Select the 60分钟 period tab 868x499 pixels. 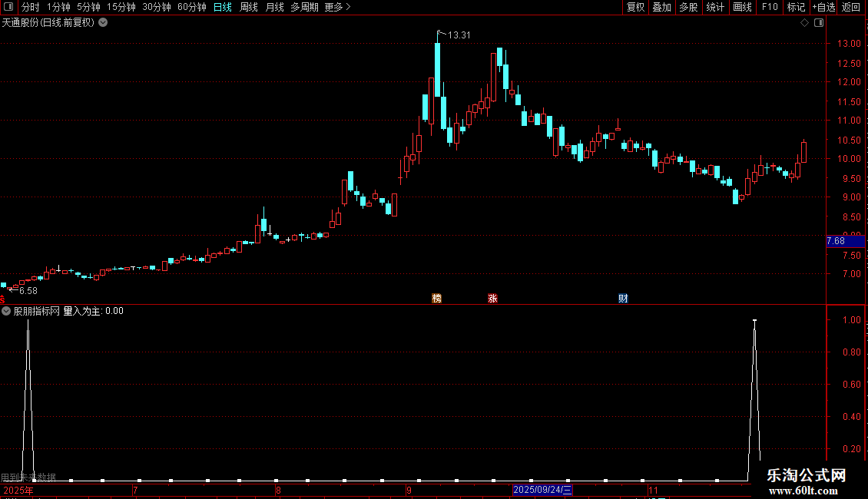pos(191,7)
